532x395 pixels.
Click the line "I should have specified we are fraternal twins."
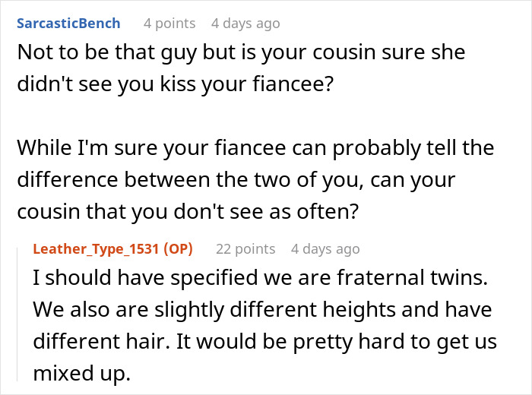point(260,277)
